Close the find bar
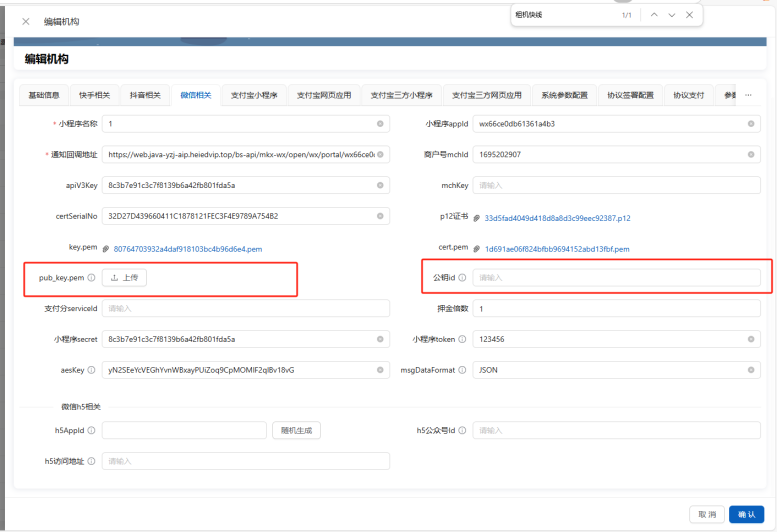777x532 pixels. 689,15
